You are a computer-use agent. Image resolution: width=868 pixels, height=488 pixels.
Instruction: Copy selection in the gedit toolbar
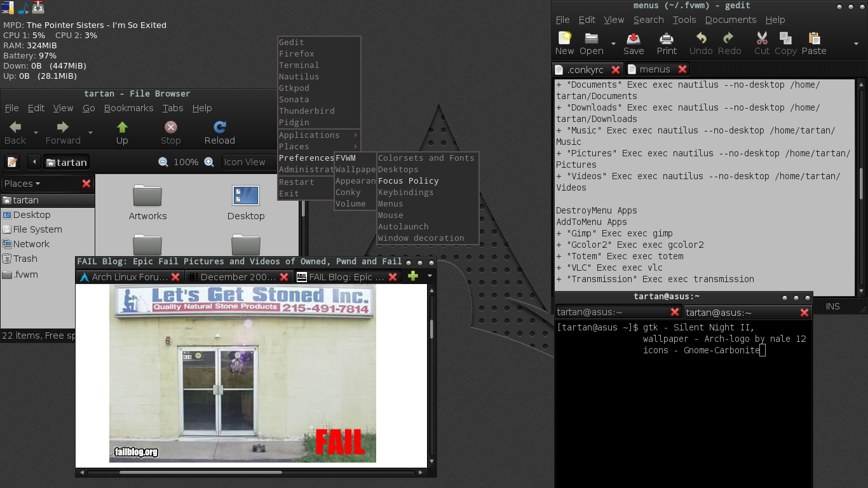coord(785,44)
